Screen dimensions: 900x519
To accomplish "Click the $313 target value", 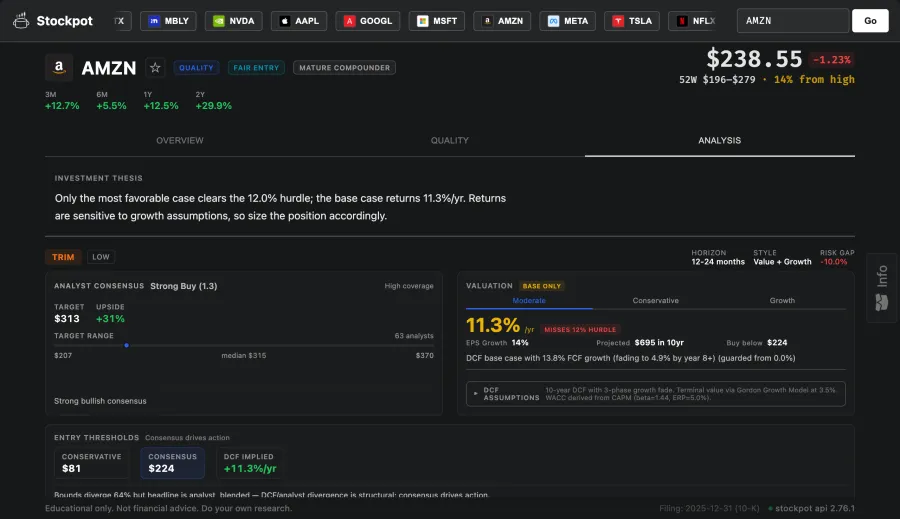I will pos(67,319).
